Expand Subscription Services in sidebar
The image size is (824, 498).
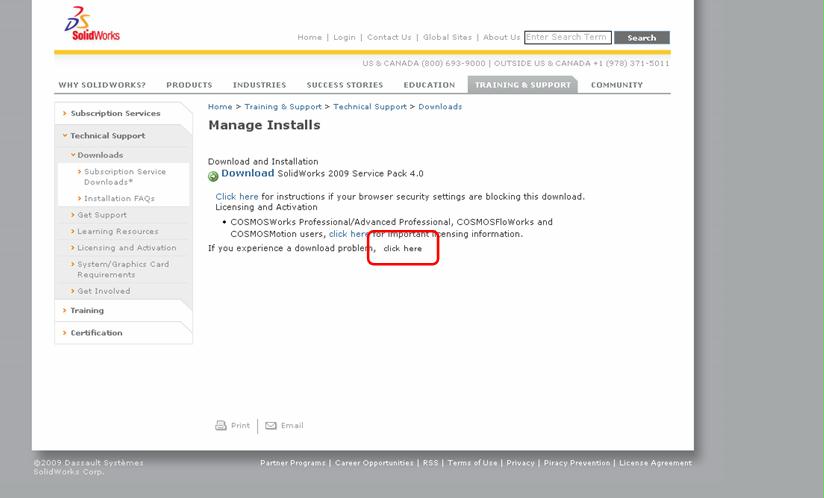[115, 113]
